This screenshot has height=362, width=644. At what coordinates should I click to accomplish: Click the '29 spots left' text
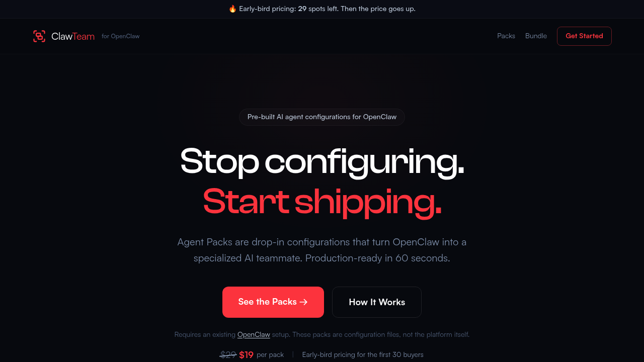tap(318, 9)
